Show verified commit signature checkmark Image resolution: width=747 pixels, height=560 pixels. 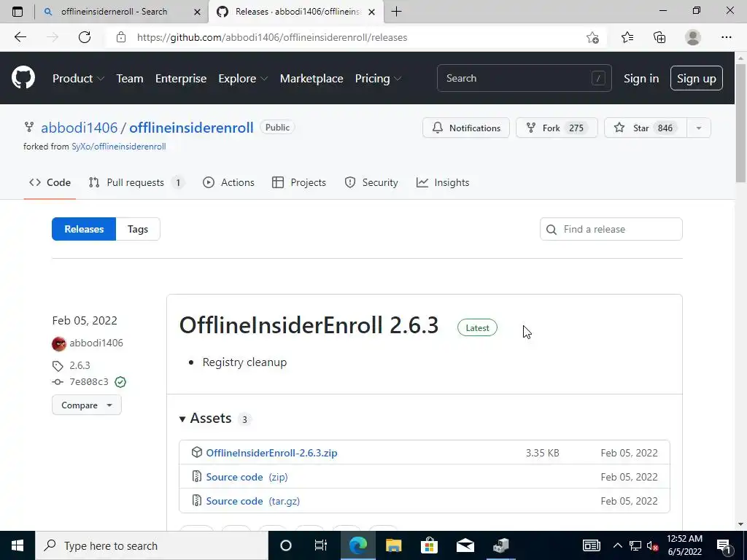click(120, 382)
